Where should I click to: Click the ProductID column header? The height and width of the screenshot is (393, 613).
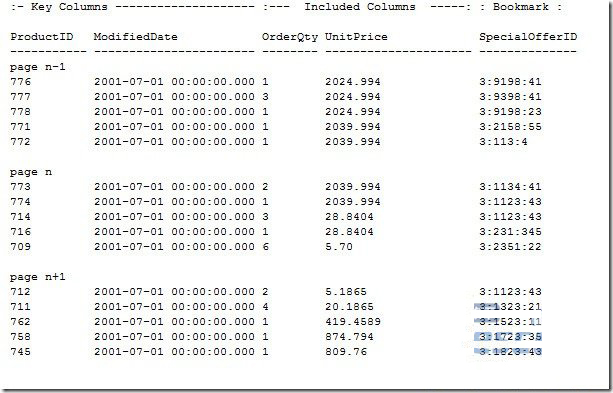pos(41,37)
